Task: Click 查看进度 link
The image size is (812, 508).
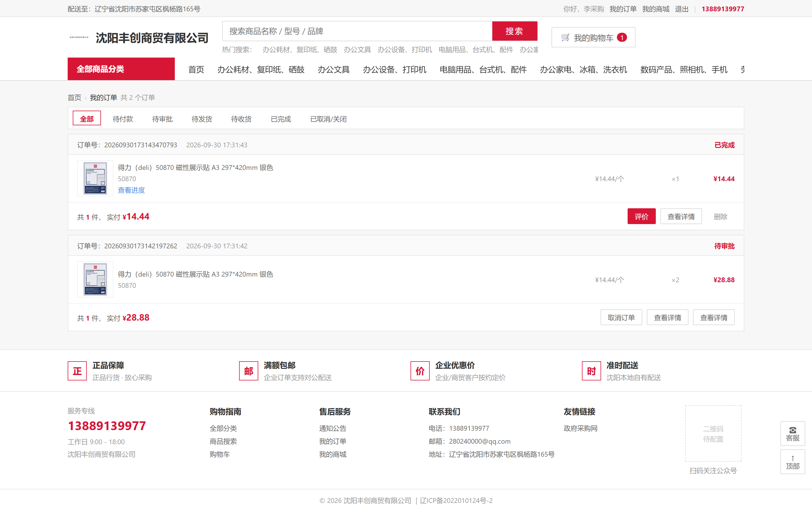Action: [x=131, y=190]
